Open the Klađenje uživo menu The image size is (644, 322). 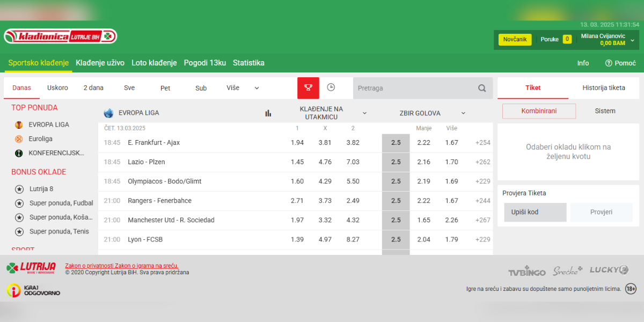point(100,63)
